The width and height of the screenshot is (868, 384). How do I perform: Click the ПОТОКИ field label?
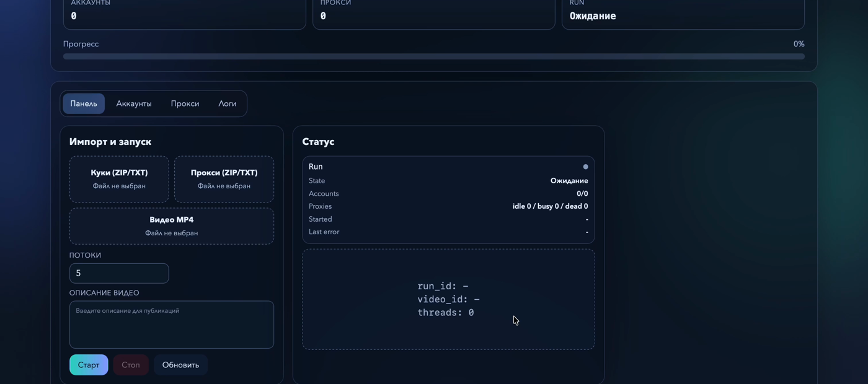click(85, 255)
